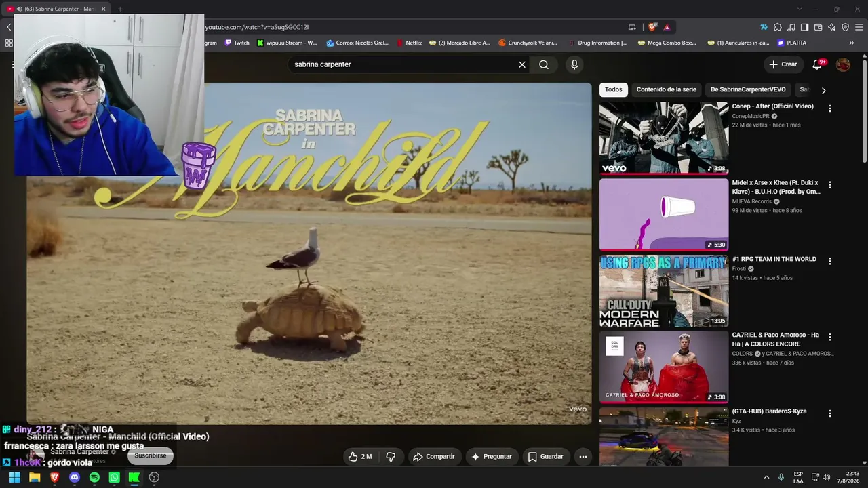
Task: Open options menu for RPG TEAM video
Action: point(829,261)
